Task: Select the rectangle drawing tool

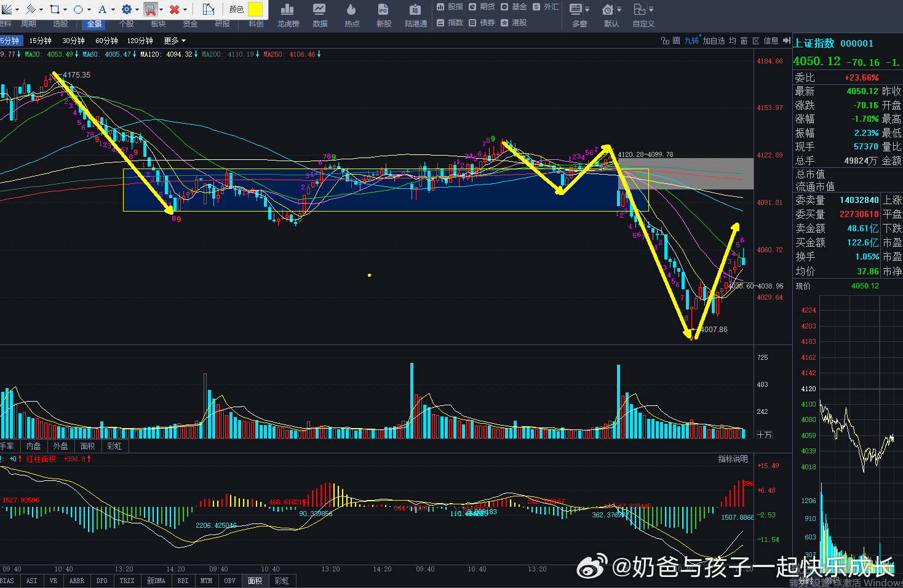Action: [55, 9]
